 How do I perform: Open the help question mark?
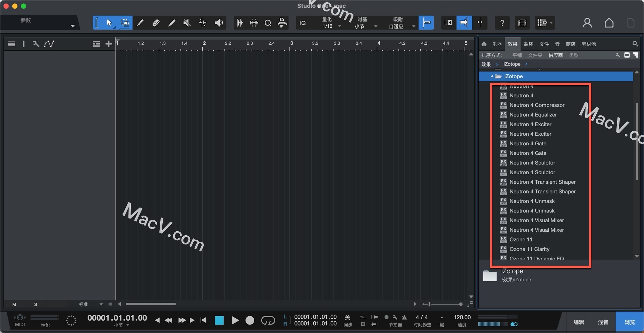click(502, 23)
